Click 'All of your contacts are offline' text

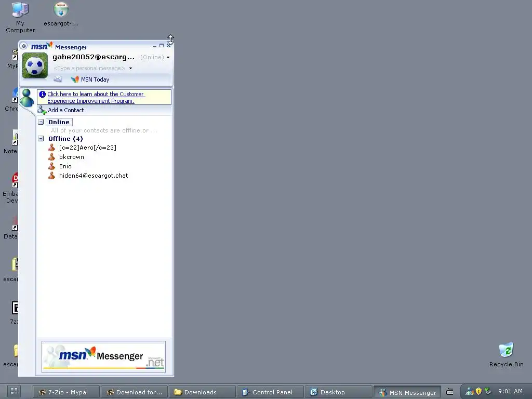point(104,130)
